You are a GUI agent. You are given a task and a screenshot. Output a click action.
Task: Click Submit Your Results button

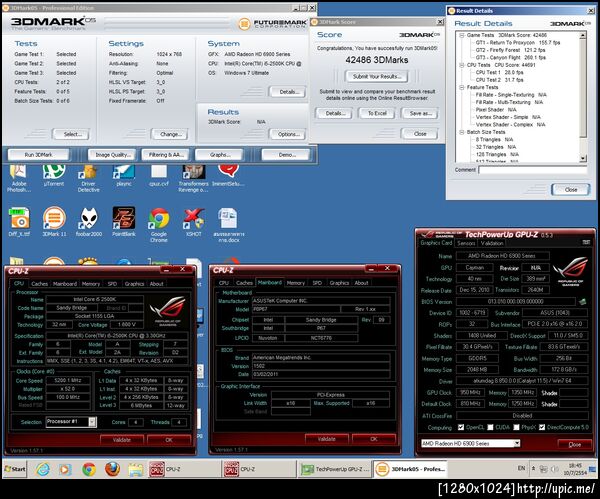click(x=377, y=76)
